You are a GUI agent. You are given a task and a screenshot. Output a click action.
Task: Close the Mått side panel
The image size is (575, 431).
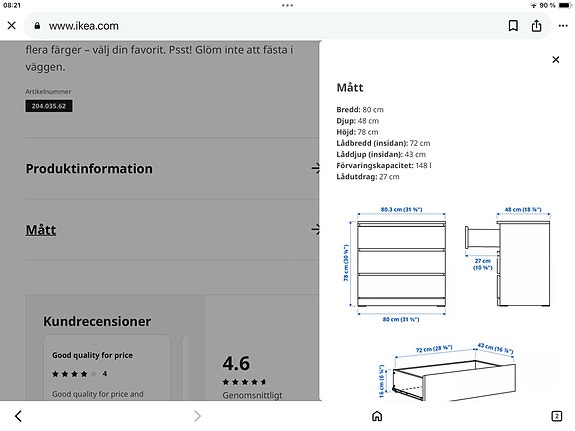(556, 59)
